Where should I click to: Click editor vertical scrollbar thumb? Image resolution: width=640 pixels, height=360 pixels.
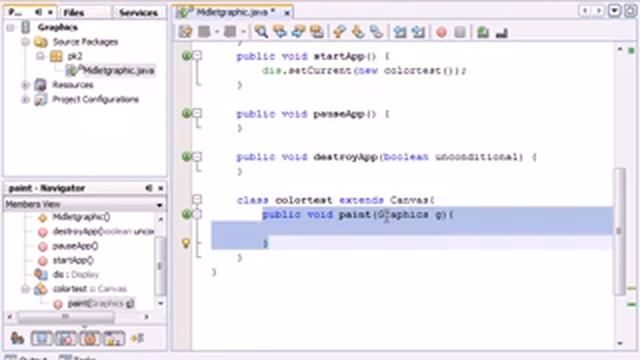point(620,231)
